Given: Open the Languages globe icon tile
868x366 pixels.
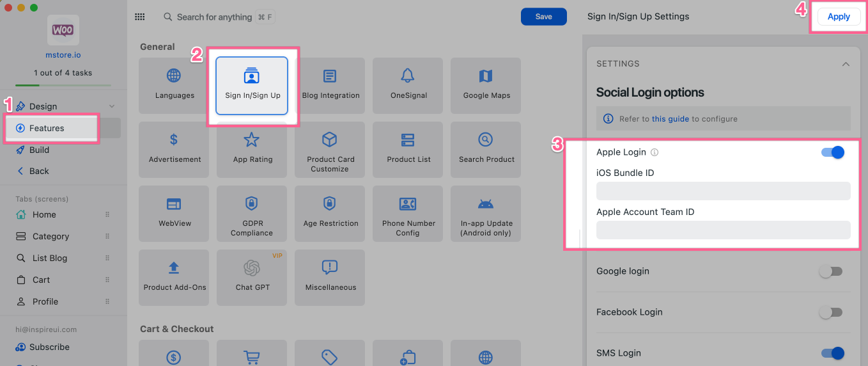Looking at the screenshot, I should (174, 76).
